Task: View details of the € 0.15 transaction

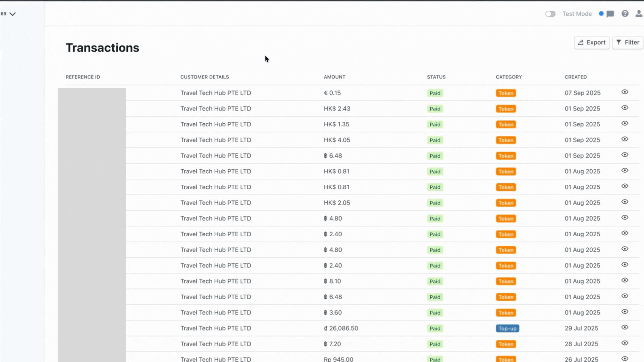Action: point(624,92)
